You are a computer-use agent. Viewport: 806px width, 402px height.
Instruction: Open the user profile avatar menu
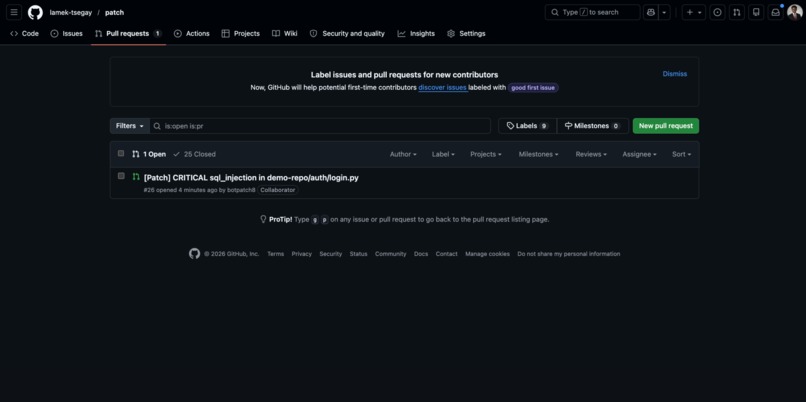(x=795, y=12)
